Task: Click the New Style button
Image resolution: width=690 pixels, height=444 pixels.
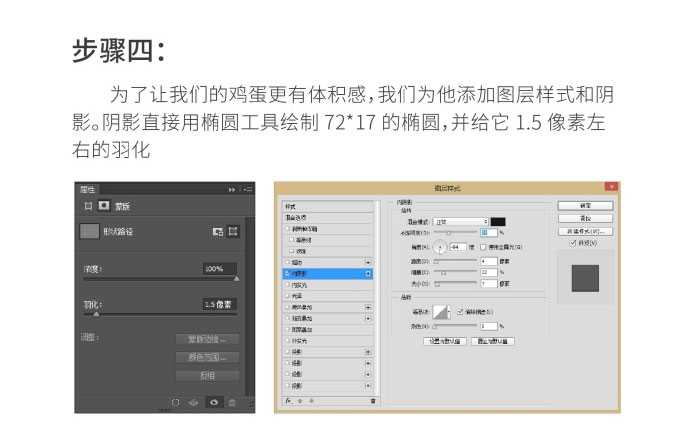Action: click(585, 231)
